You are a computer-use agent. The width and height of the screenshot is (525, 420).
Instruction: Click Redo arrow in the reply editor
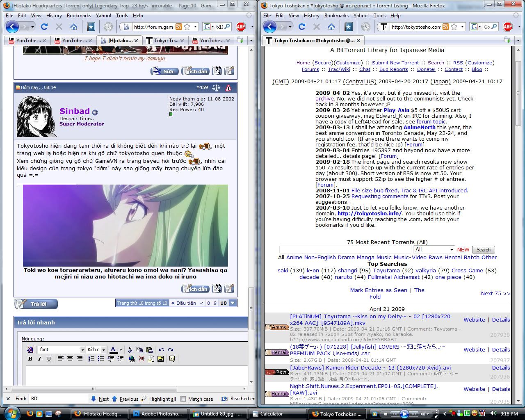[x=171, y=349]
